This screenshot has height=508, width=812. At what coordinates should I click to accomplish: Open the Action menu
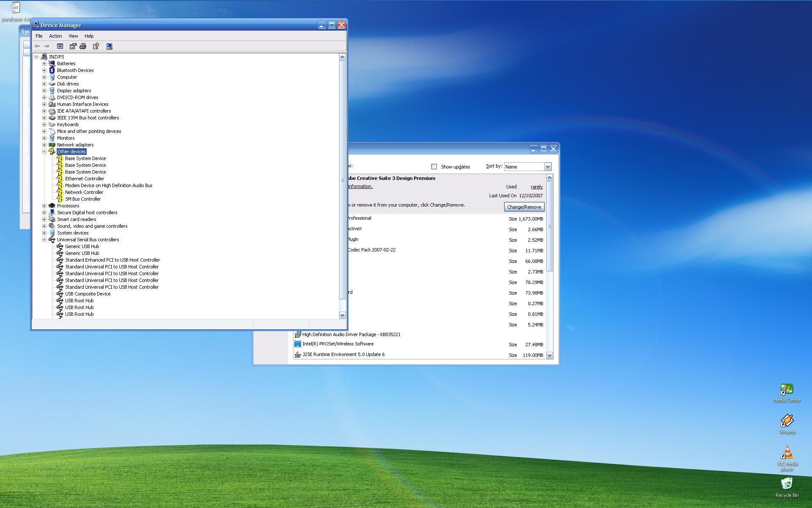(55, 36)
